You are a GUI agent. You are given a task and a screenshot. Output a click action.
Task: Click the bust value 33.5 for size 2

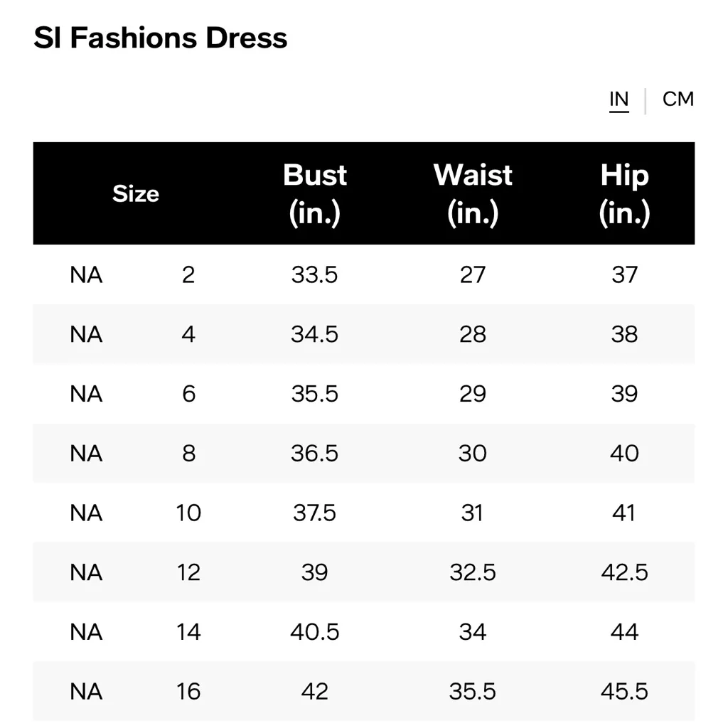(x=315, y=275)
